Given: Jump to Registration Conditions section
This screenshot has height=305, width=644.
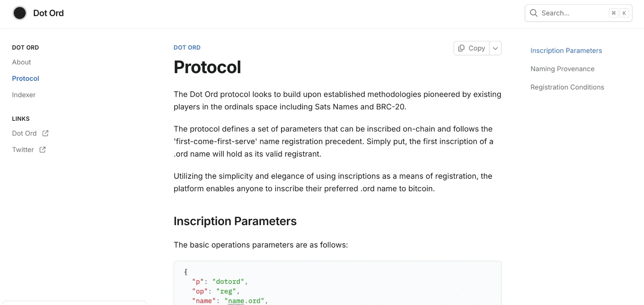Looking at the screenshot, I should [x=567, y=87].
